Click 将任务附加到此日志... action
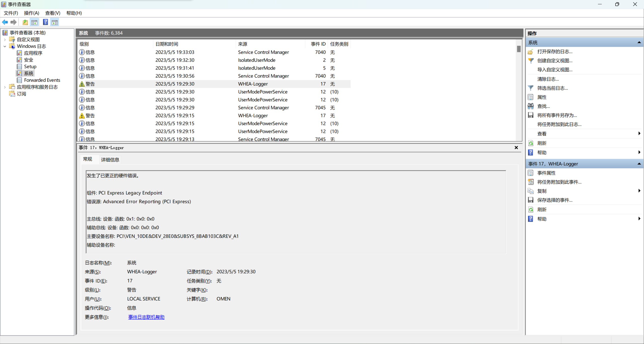644x344 pixels. pyautogui.click(x=559, y=124)
